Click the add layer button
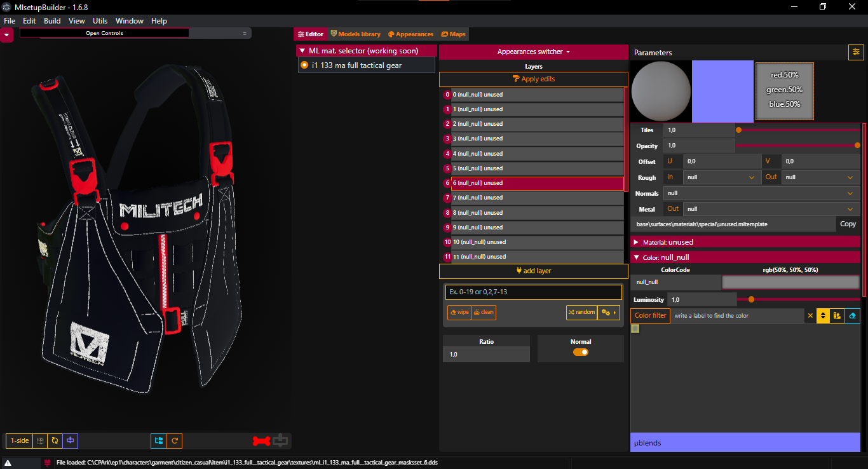 tap(534, 271)
